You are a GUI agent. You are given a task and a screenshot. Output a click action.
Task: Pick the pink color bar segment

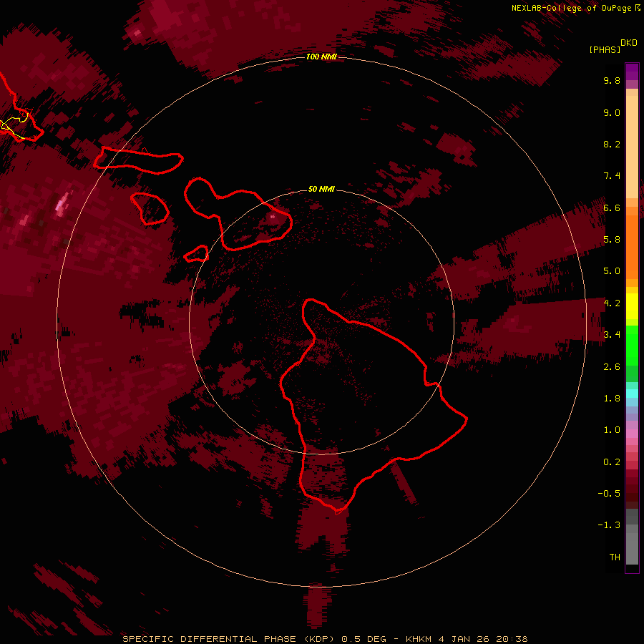click(x=632, y=434)
